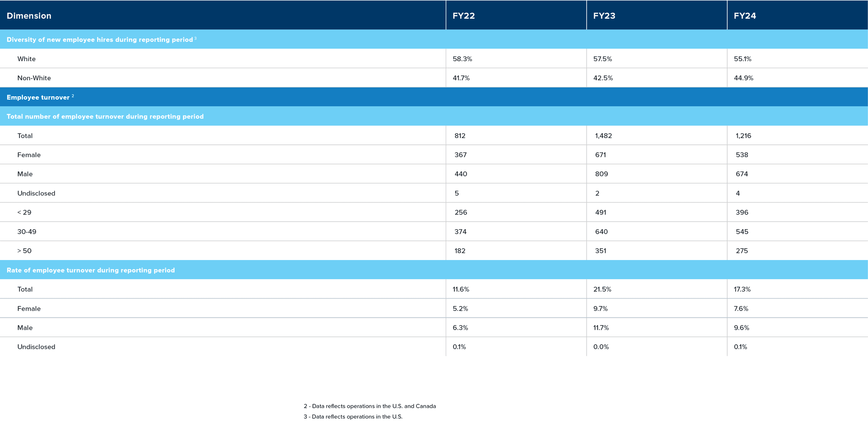The height and width of the screenshot is (421, 868).
Task: Select the FY24 total turnover value 1,216
Action: [x=743, y=136]
